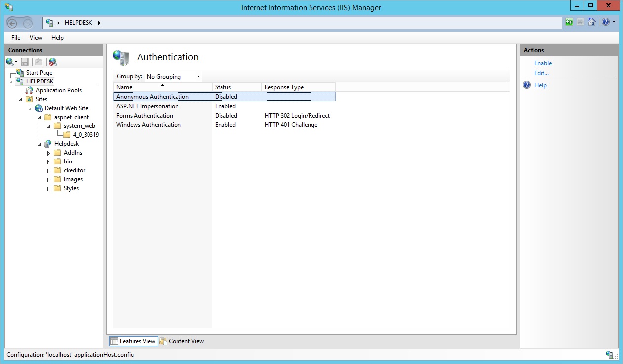Screen dimensions: 623x364
Task: Click the Delete Connection icon in Connections toolbar
Action: [53, 62]
